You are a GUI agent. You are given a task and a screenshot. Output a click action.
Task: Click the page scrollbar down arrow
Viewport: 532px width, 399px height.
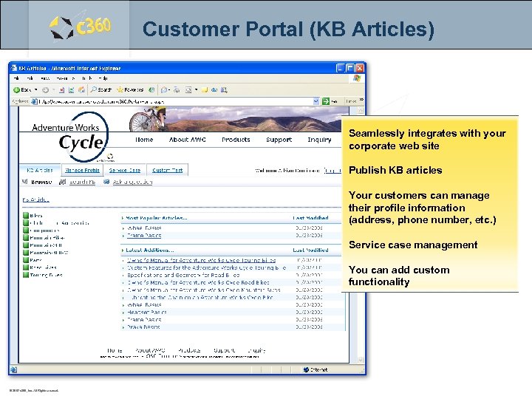pyautogui.click(x=361, y=360)
